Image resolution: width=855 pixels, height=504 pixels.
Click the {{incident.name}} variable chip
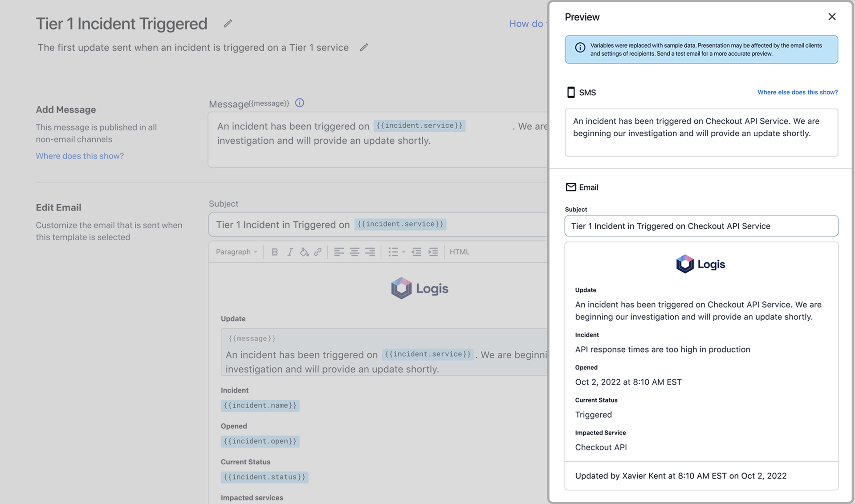click(x=260, y=405)
